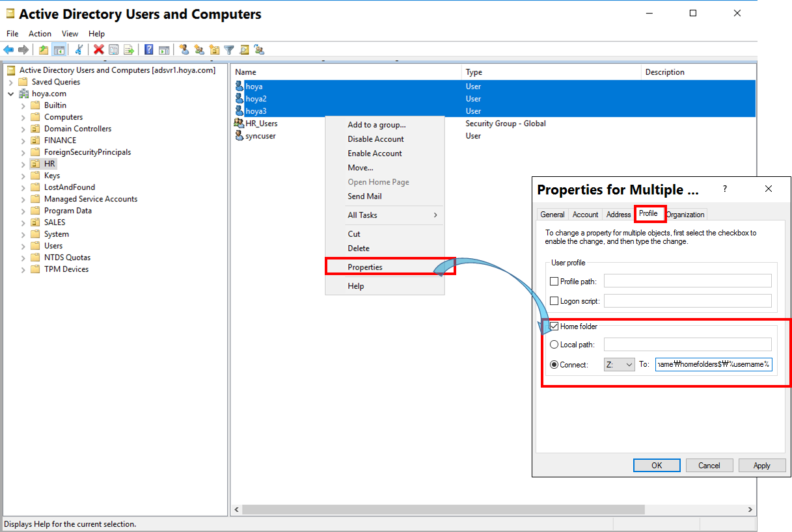Sort list by Type column header
The image size is (792, 532).
(551, 72)
